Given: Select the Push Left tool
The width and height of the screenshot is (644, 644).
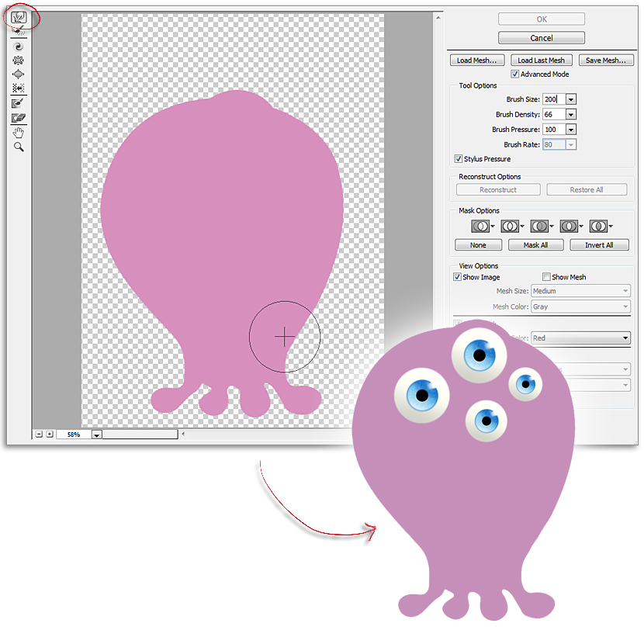Looking at the screenshot, I should [x=19, y=88].
